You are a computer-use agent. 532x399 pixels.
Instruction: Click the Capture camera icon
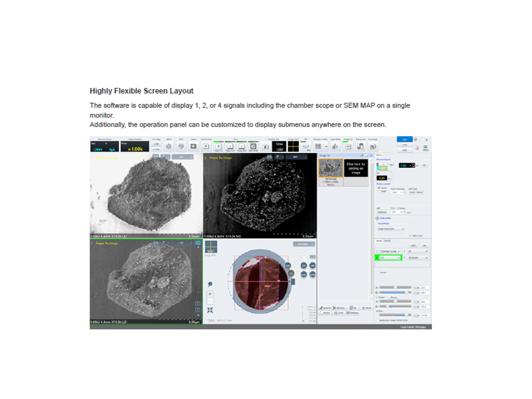(x=265, y=147)
